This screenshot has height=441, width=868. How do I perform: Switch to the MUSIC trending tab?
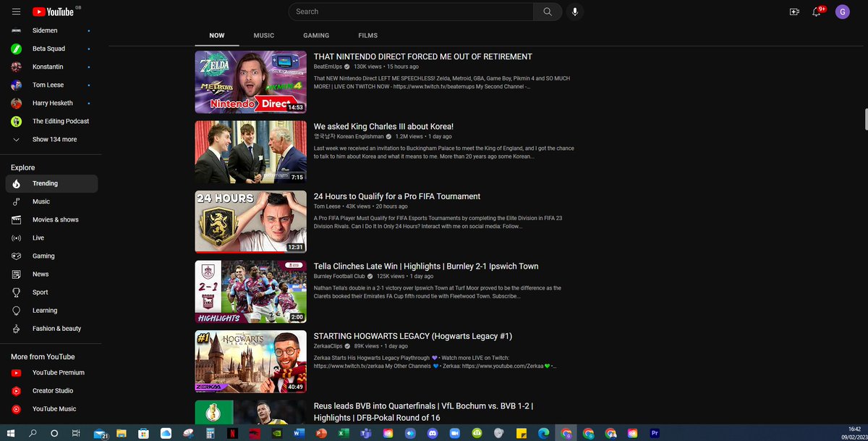pos(264,35)
